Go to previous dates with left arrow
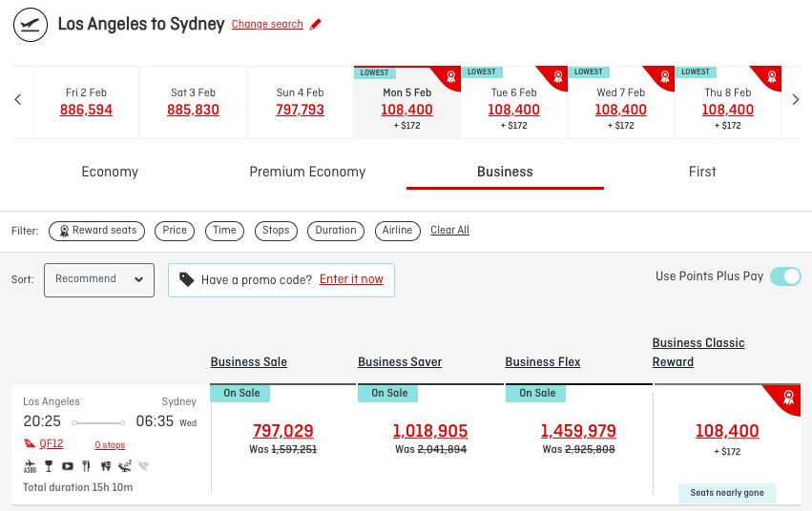This screenshot has height=511, width=812. pyautogui.click(x=18, y=100)
